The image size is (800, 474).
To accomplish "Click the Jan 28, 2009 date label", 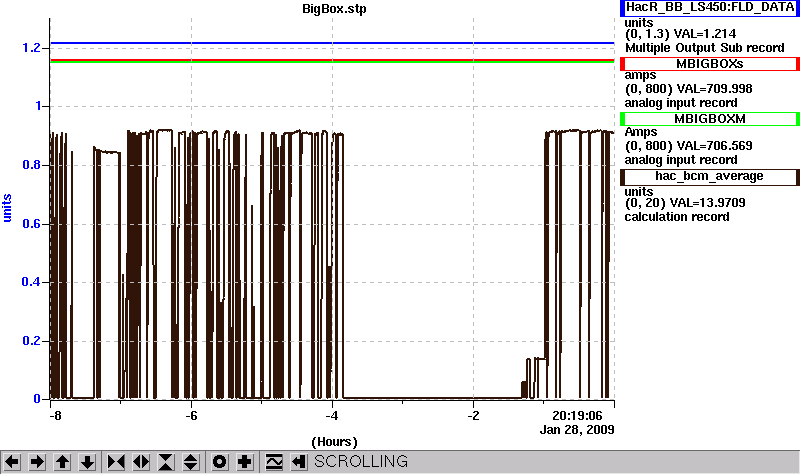I will click(x=577, y=430).
